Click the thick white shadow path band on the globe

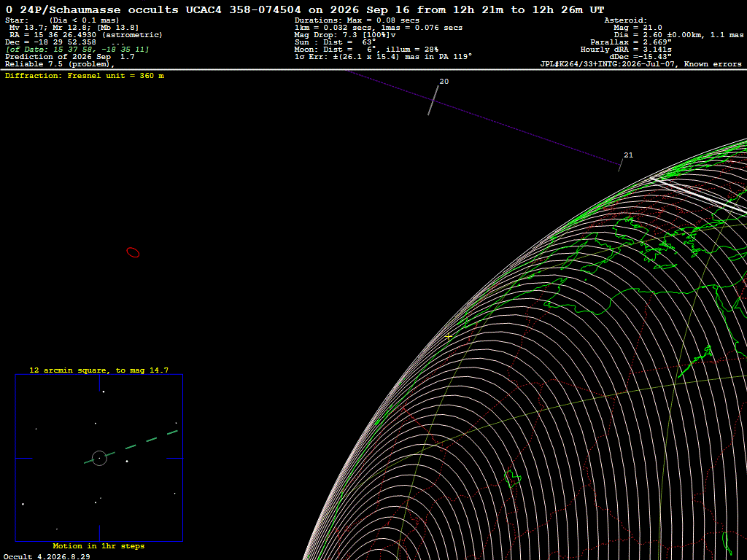[700, 195]
